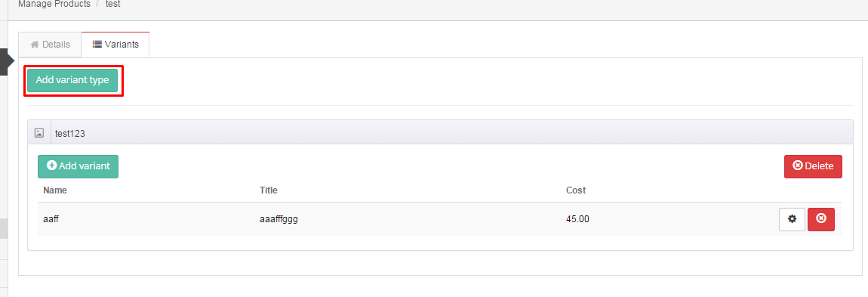
Task: Click the Add variant type button
Action: [x=72, y=80]
